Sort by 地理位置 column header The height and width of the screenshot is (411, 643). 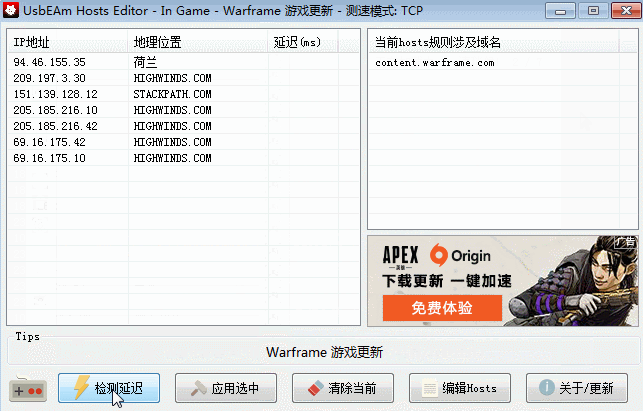197,43
